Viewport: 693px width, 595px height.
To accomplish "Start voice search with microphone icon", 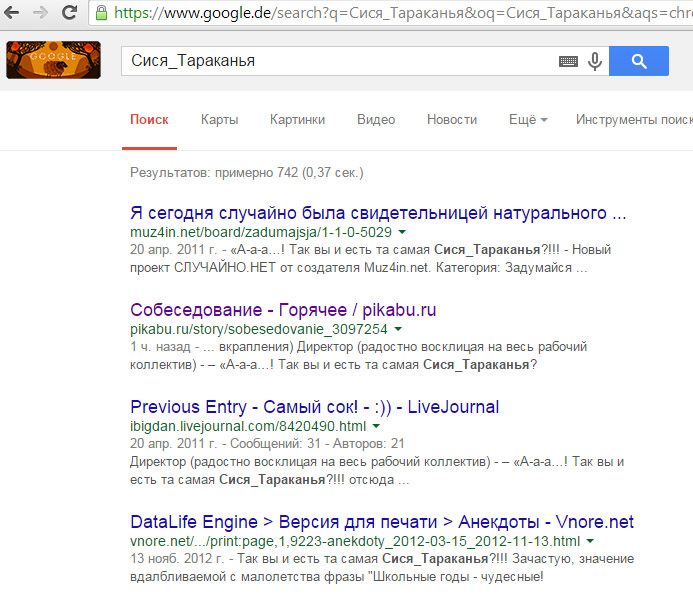I will (x=595, y=61).
